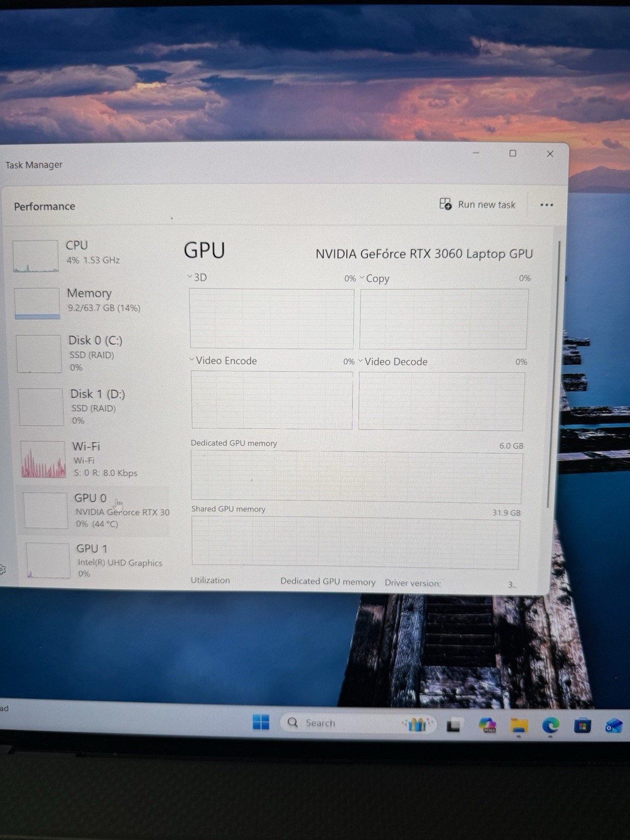
Task: Click the '31.9 GB' shared memory value
Action: point(506,512)
